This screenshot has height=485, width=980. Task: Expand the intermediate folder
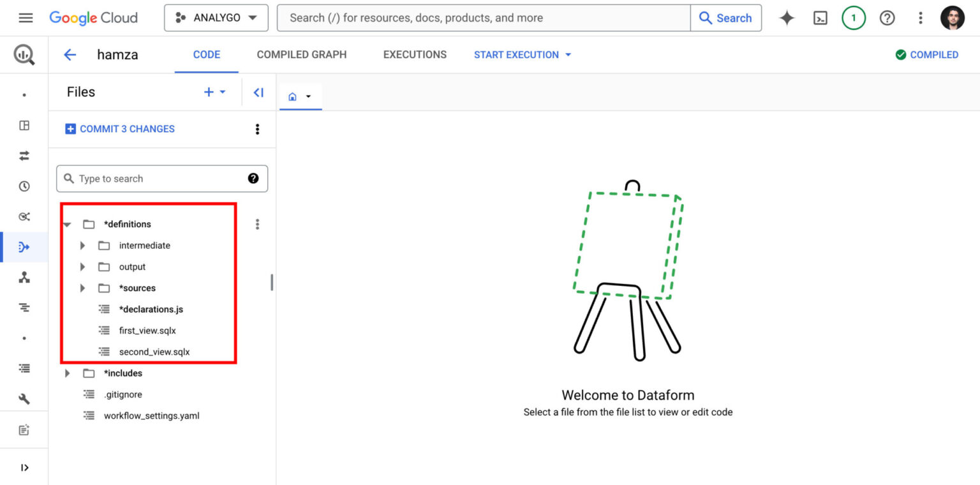(82, 246)
